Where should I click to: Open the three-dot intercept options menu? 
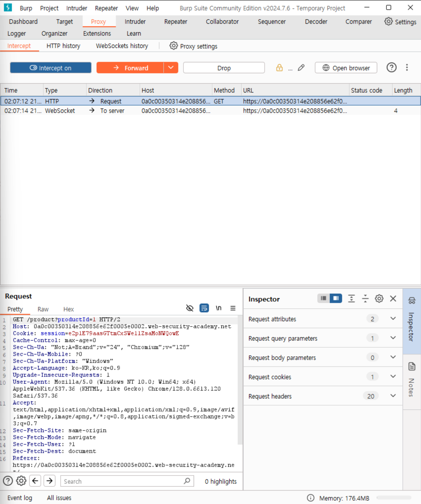(407, 68)
